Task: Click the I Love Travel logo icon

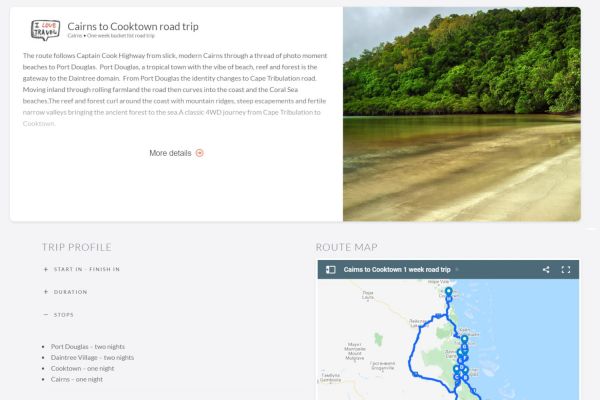Action: tap(45, 30)
